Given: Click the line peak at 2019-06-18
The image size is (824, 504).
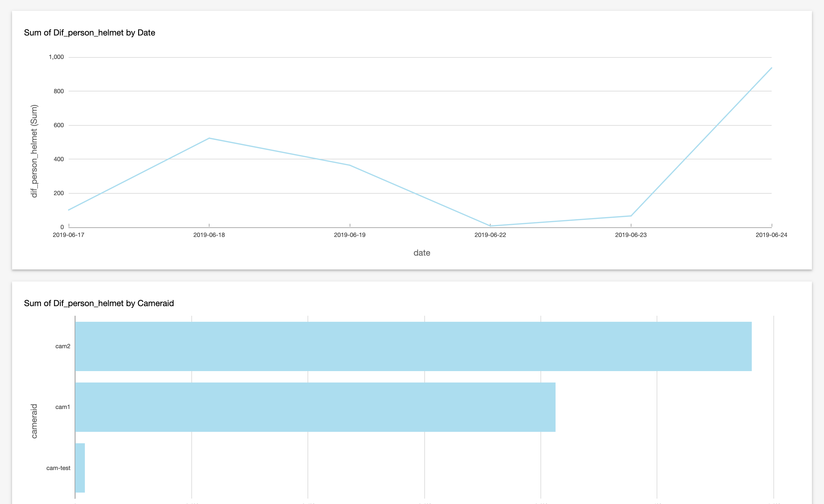Looking at the screenshot, I should [209, 138].
